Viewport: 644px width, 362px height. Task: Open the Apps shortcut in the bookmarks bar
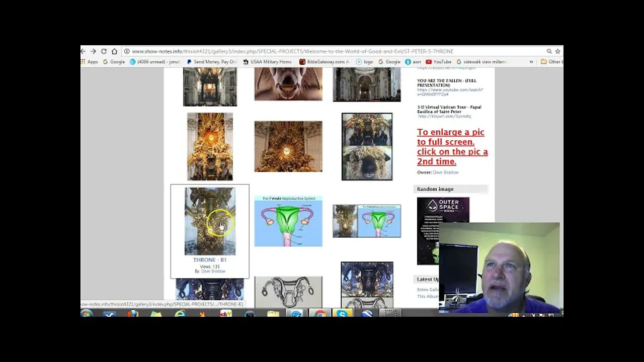pyautogui.click(x=90, y=62)
